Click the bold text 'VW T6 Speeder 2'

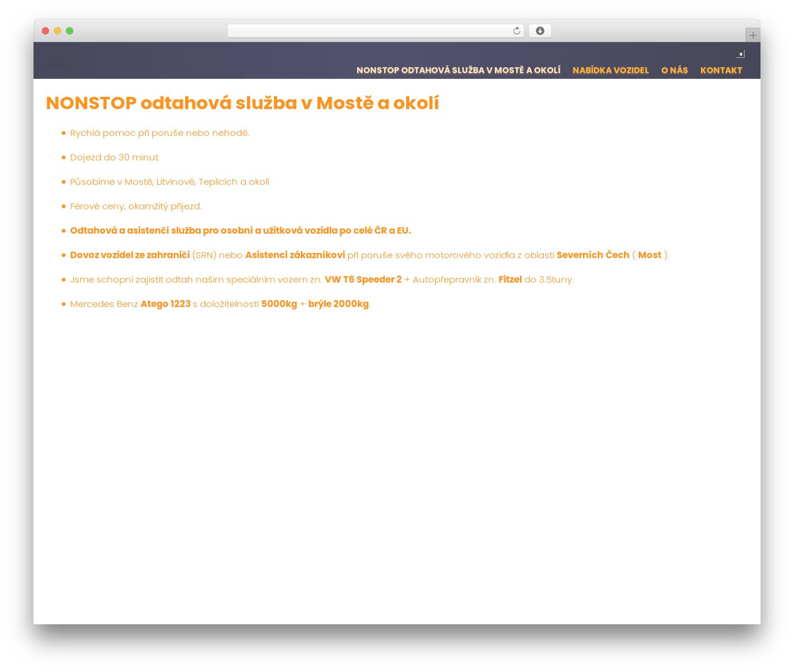(x=363, y=280)
